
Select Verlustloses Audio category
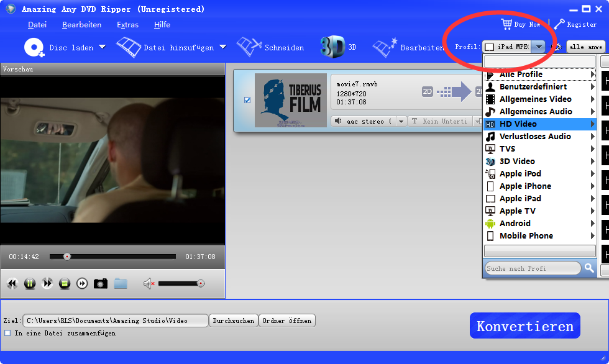[x=540, y=136]
